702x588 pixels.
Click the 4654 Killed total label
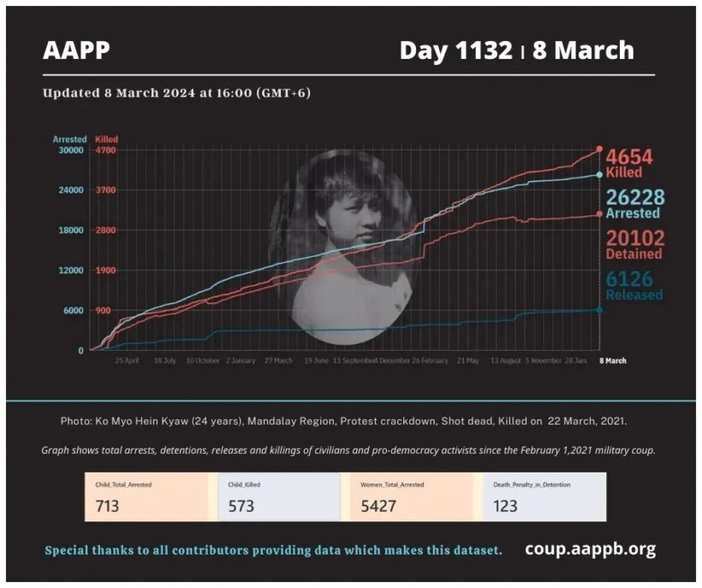pyautogui.click(x=629, y=163)
